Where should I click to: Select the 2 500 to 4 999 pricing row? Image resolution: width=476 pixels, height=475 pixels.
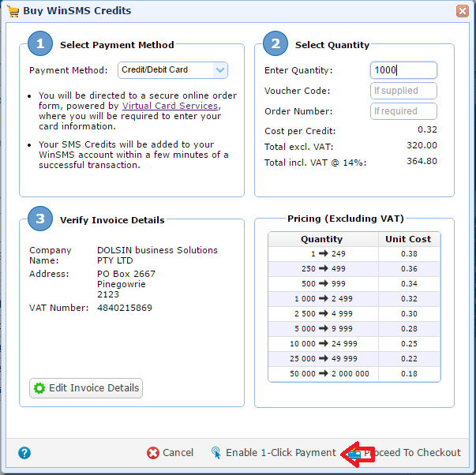pyautogui.click(x=354, y=314)
